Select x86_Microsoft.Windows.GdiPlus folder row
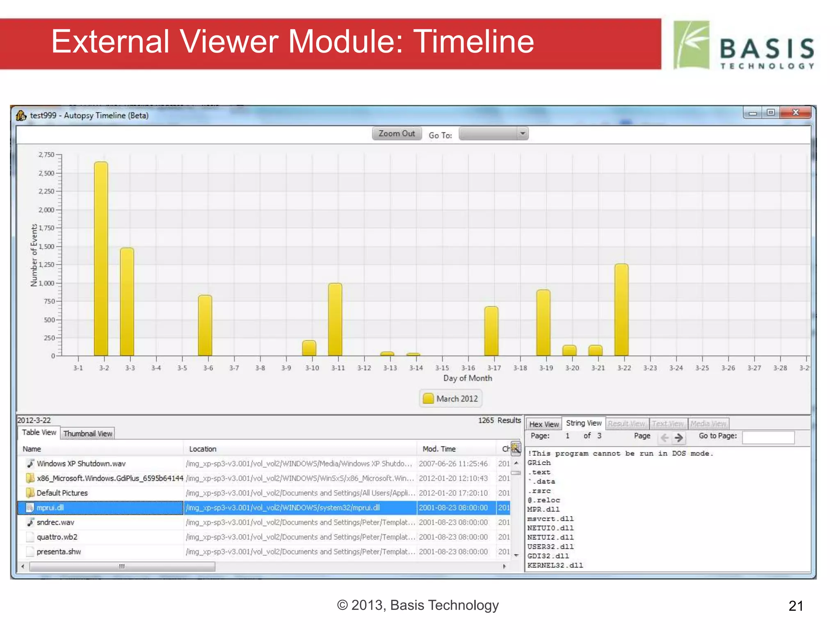The image size is (840, 630). 265,478
